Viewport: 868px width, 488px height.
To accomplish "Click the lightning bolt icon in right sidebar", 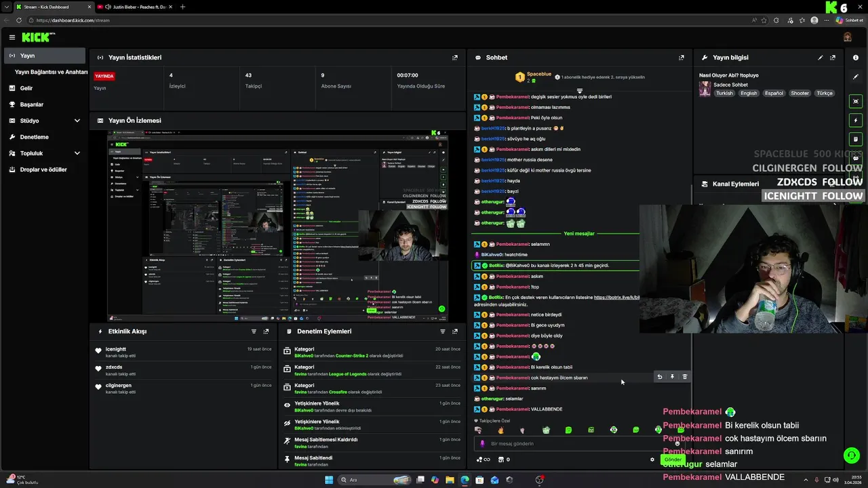I will pyautogui.click(x=856, y=120).
